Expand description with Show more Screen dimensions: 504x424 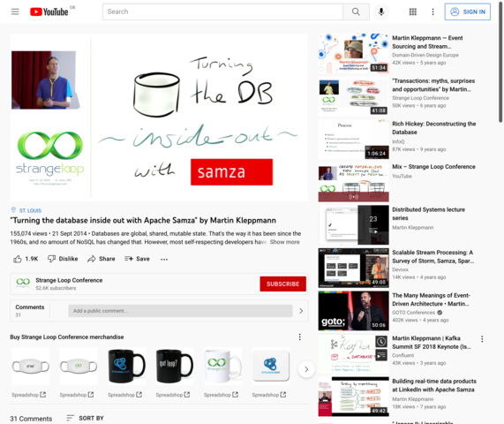(284, 242)
